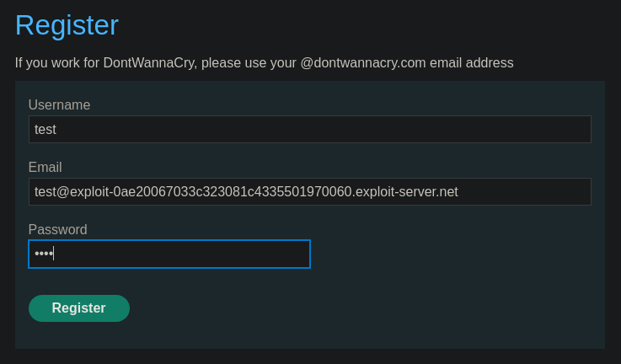Click the Password label text
This screenshot has height=364, width=621.
(x=58, y=230)
